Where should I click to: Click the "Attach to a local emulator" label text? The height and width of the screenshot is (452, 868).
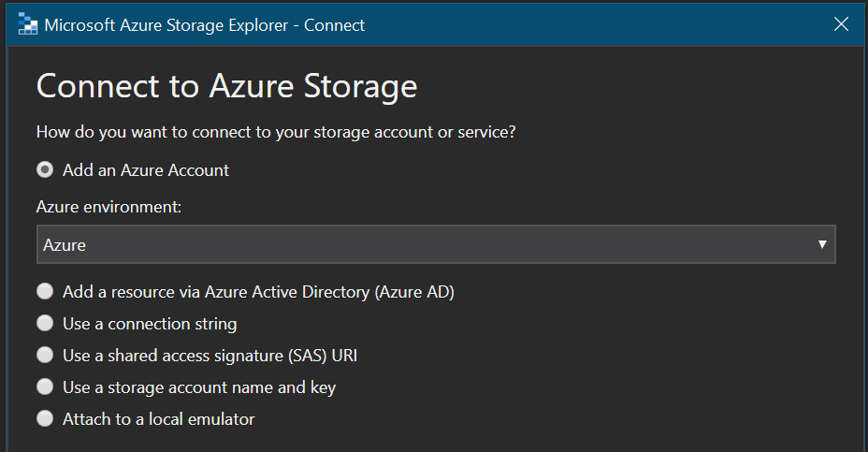click(159, 419)
